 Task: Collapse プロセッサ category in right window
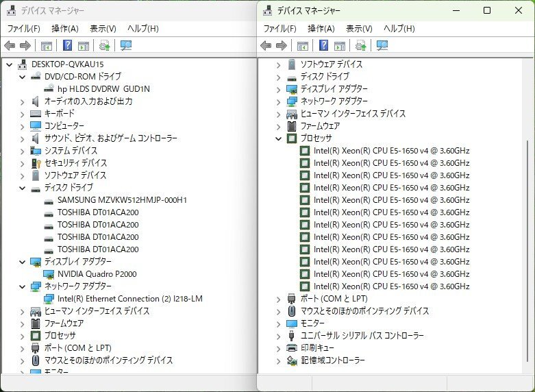coord(278,138)
